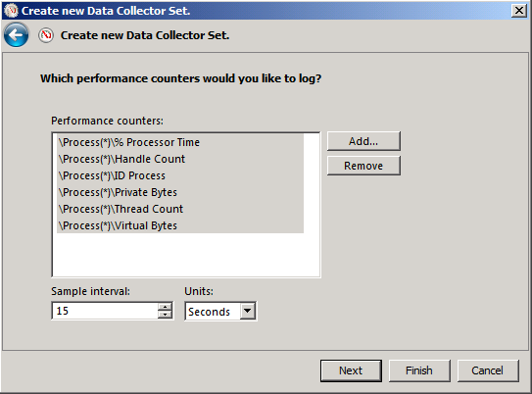This screenshot has width=532, height=394.
Task: Select the Private Bytes counter entry
Action: tap(180, 192)
